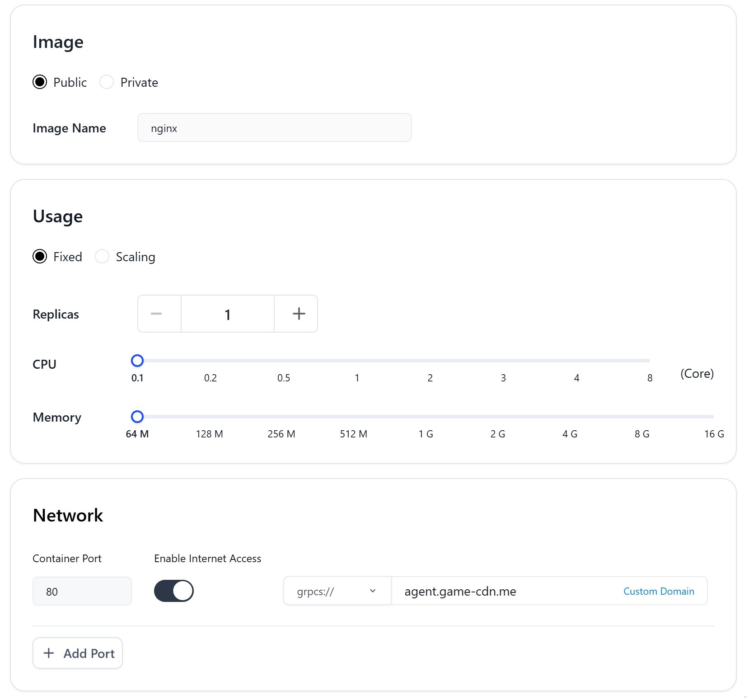The width and height of the screenshot is (749, 700).
Task: Set Memory slider to 2 G
Action: tap(498, 417)
